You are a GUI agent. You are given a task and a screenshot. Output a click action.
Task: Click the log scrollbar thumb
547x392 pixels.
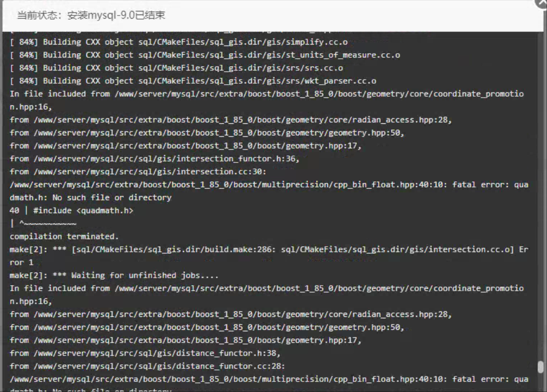[540, 367]
